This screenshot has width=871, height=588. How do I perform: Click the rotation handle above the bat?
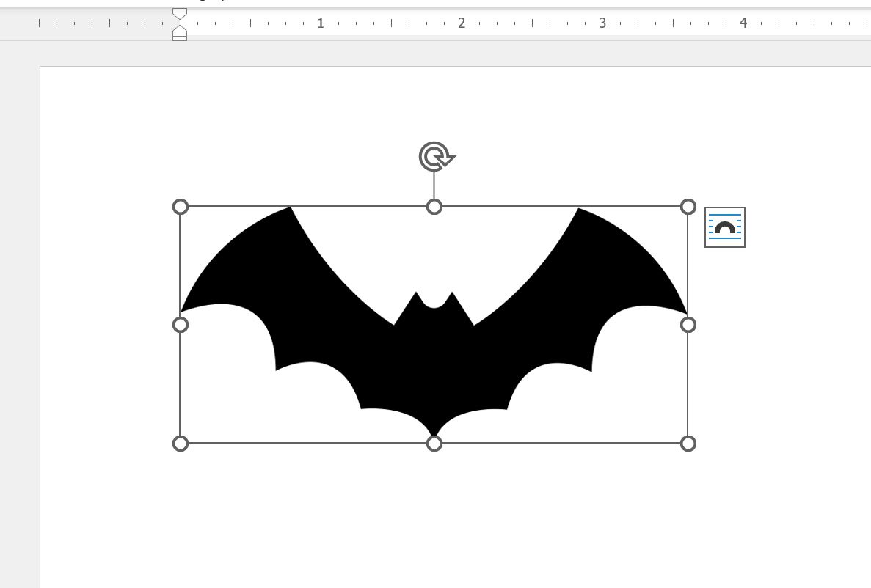436,157
